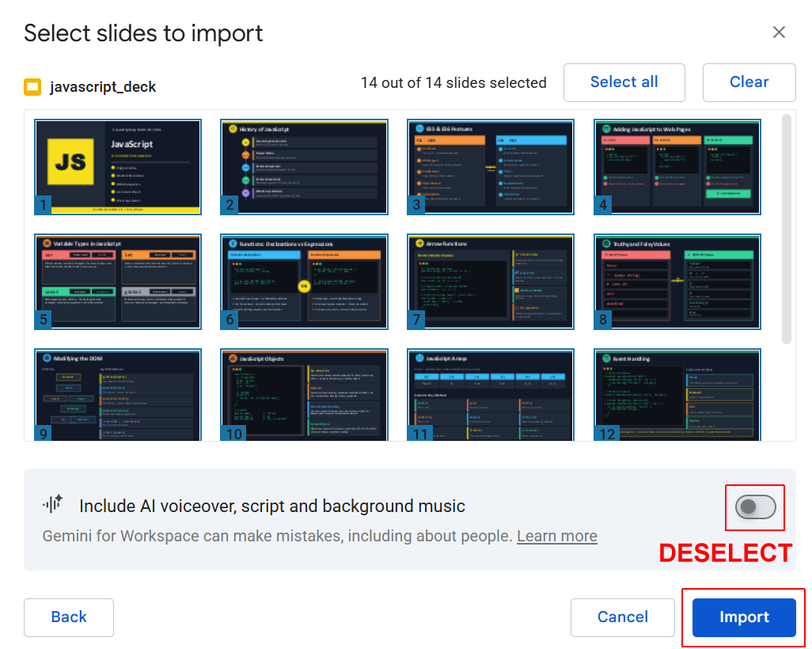Select the Adding JavaScript to Web Pages slide
The image size is (812, 649).
677,167
